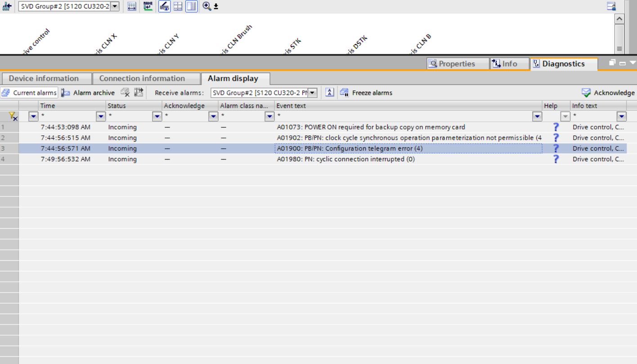The width and height of the screenshot is (637, 364).
Task: Click the delete alarms icon beside Alarm archive
Action: tap(126, 93)
